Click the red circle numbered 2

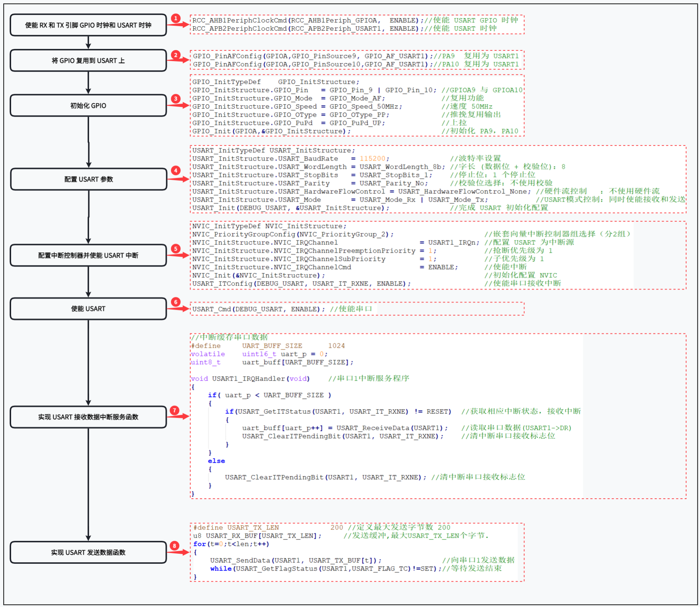175,55
